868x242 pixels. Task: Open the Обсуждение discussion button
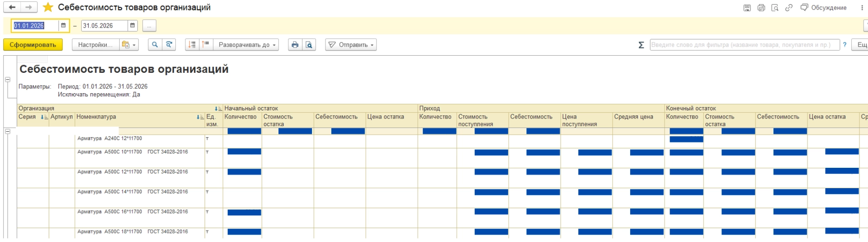pyautogui.click(x=824, y=8)
